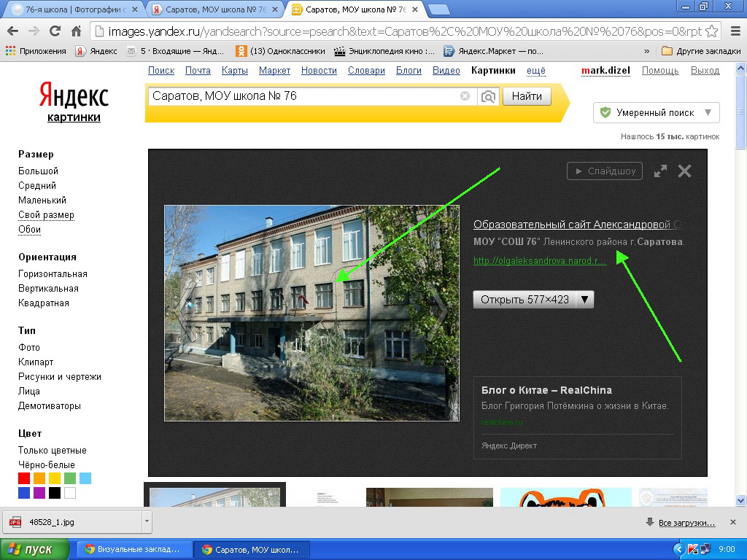Click the Пуск start button
The height and width of the screenshot is (560, 747).
(x=35, y=549)
